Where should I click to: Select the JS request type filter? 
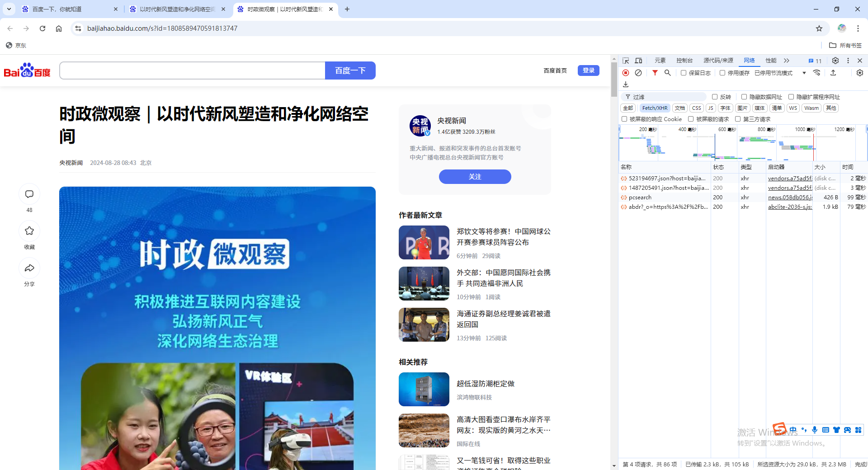[x=711, y=108]
